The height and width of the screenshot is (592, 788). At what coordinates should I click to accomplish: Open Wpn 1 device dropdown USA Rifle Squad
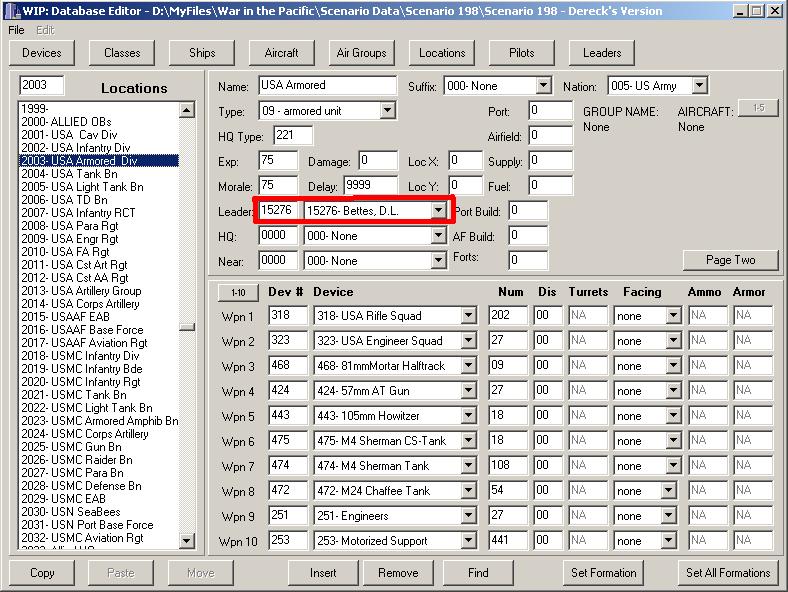tap(468, 316)
